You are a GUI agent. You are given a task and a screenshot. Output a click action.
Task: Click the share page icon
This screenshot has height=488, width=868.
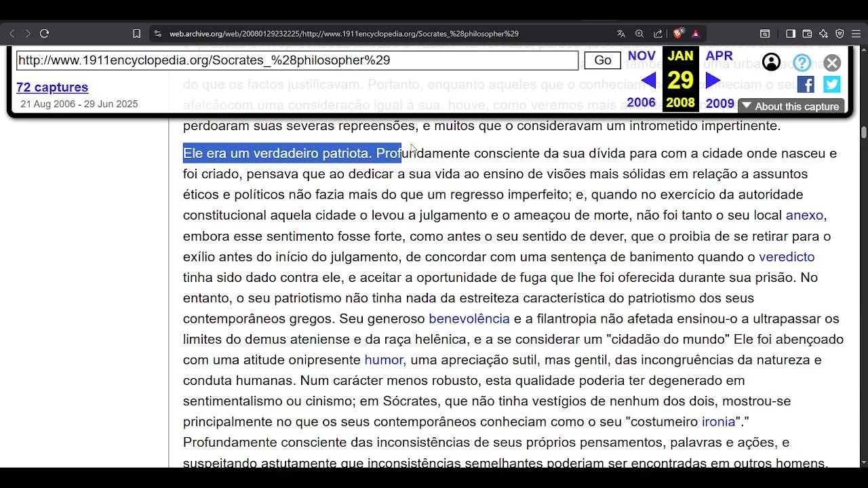coord(658,33)
